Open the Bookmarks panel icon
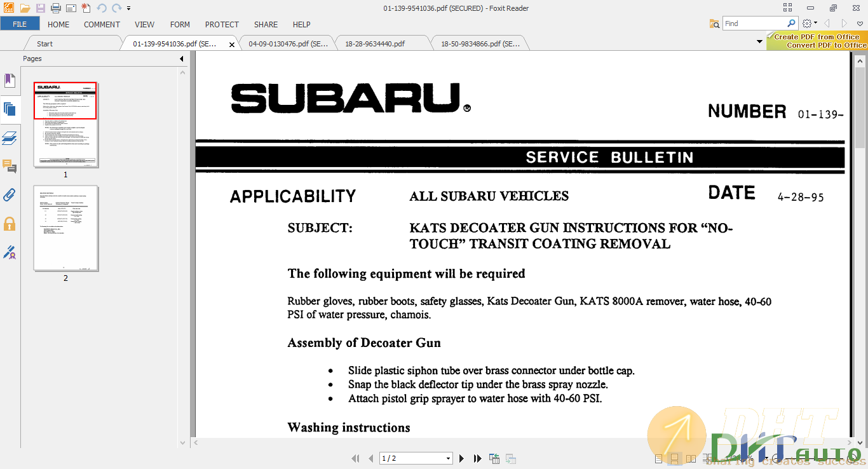This screenshot has width=868, height=469. pos(9,81)
